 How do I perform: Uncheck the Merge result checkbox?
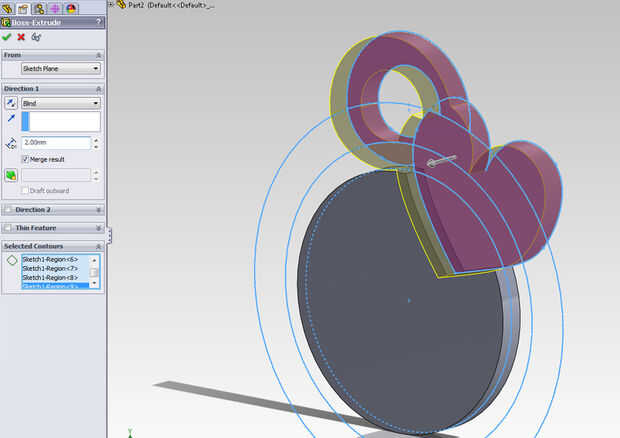(x=25, y=159)
